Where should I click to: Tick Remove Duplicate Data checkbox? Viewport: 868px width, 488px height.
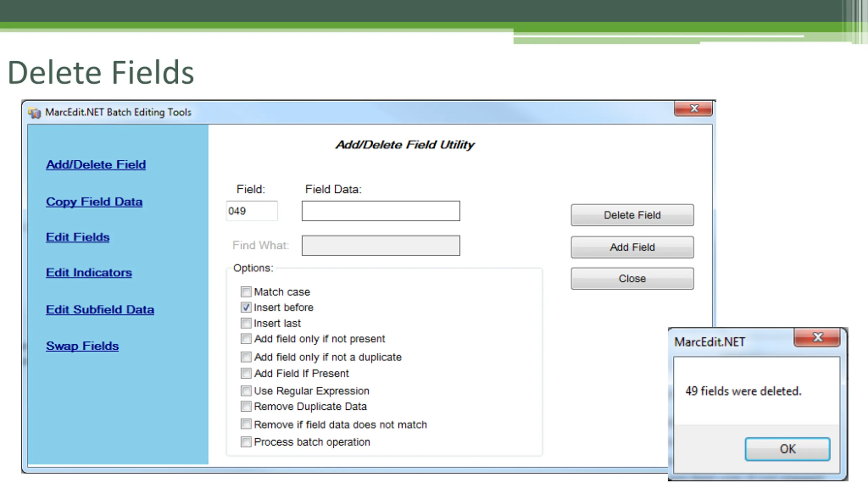246,406
